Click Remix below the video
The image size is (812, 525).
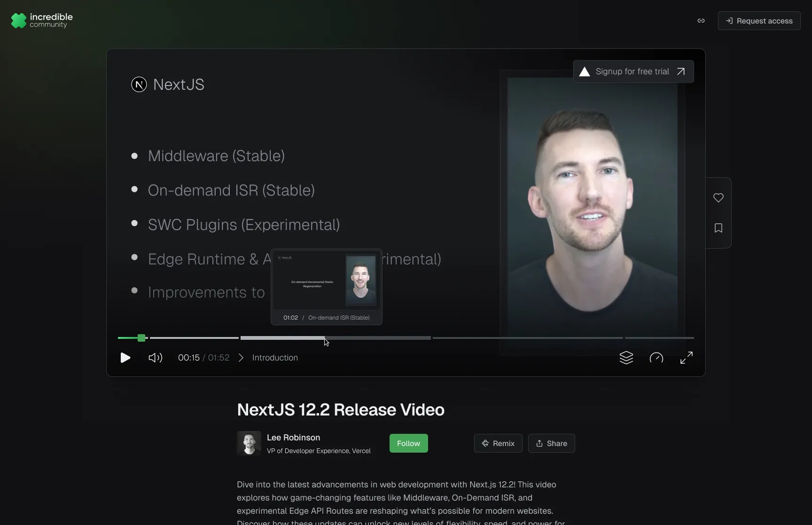tap(498, 443)
